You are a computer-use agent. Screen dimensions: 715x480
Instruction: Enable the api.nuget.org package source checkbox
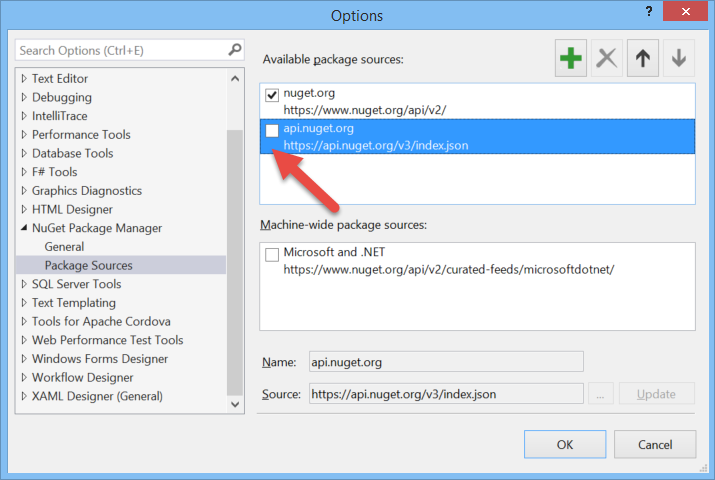272,131
